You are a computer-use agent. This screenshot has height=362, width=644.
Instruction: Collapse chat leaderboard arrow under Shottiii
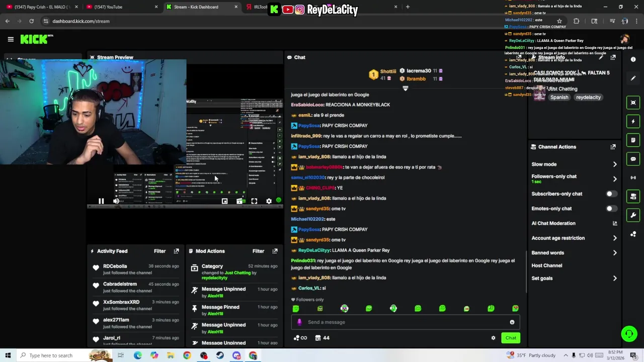[x=405, y=88]
